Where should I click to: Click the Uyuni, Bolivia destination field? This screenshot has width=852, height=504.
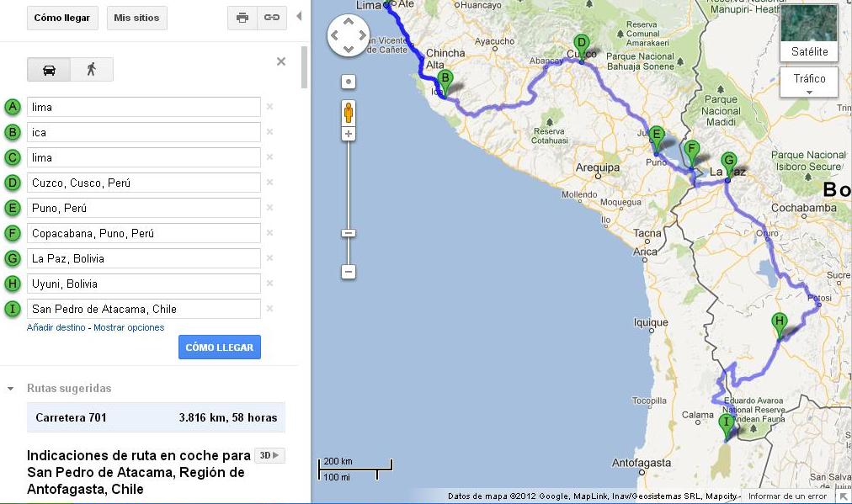(x=144, y=284)
